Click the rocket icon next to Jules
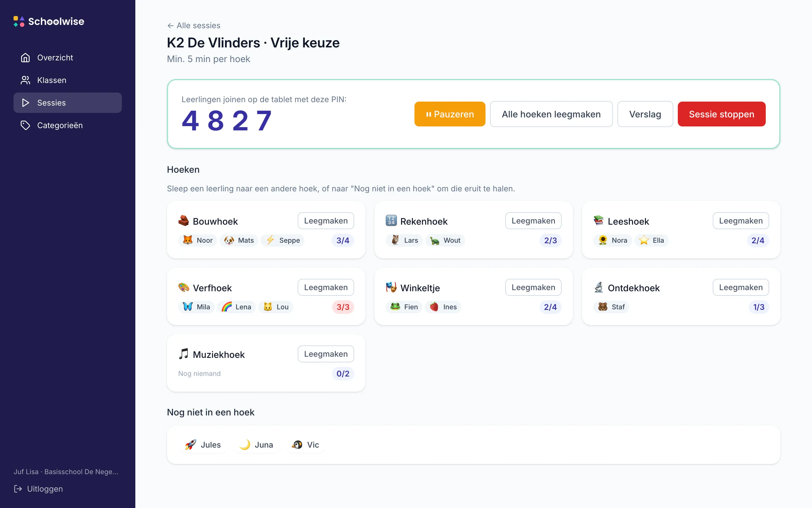The image size is (812, 508). coord(191,444)
